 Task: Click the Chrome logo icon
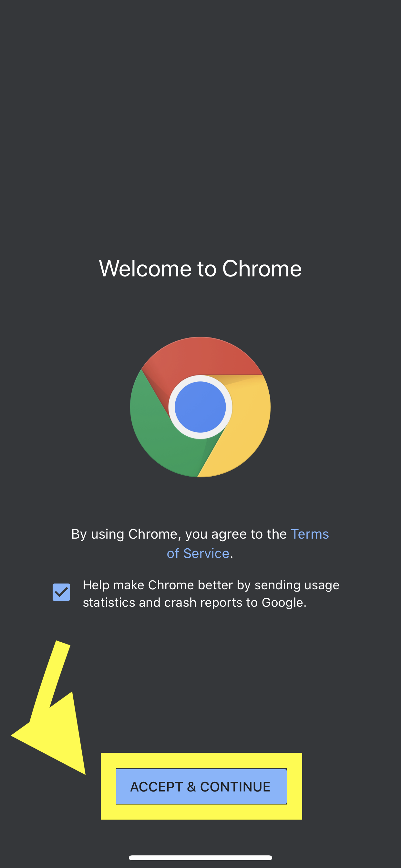pyautogui.click(x=200, y=407)
